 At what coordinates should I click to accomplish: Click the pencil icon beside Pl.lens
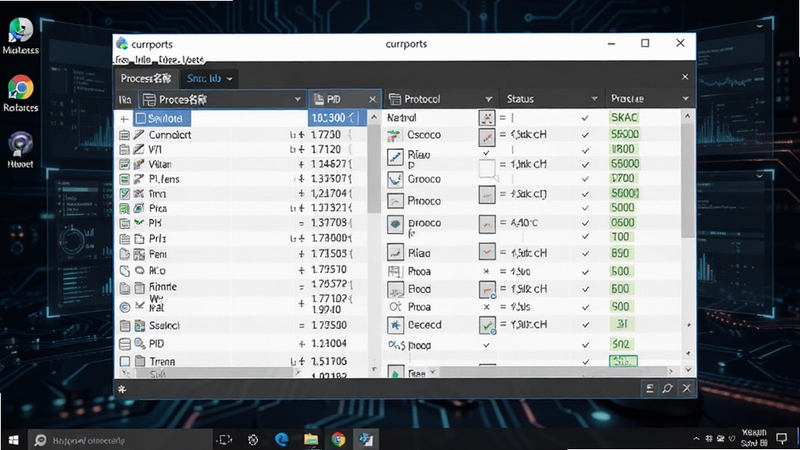(x=139, y=179)
